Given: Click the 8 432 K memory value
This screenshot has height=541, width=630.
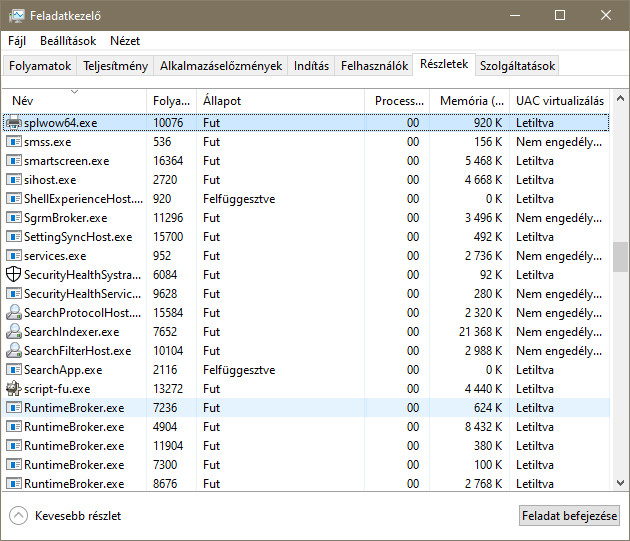Looking at the screenshot, I should coord(483,426).
